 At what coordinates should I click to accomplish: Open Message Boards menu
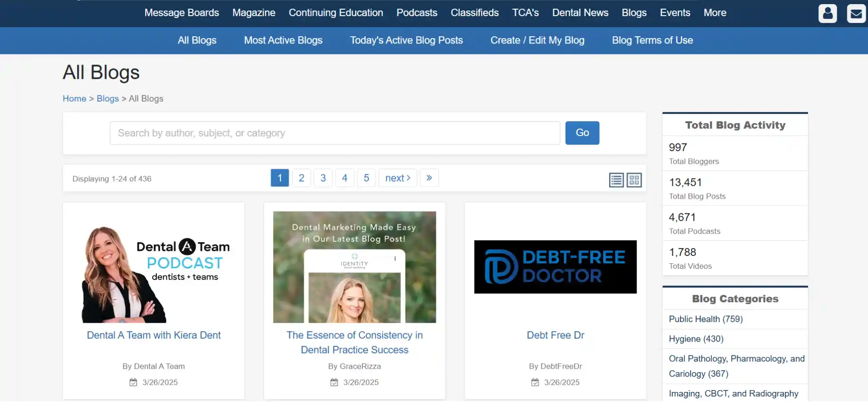(x=181, y=13)
